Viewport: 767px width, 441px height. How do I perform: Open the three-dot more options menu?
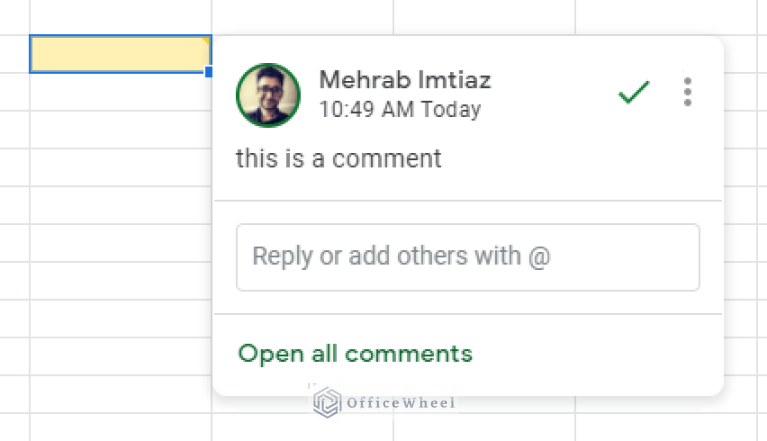[687, 92]
